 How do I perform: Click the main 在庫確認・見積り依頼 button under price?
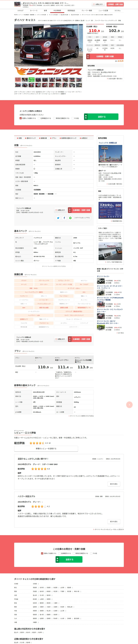(105, 56)
